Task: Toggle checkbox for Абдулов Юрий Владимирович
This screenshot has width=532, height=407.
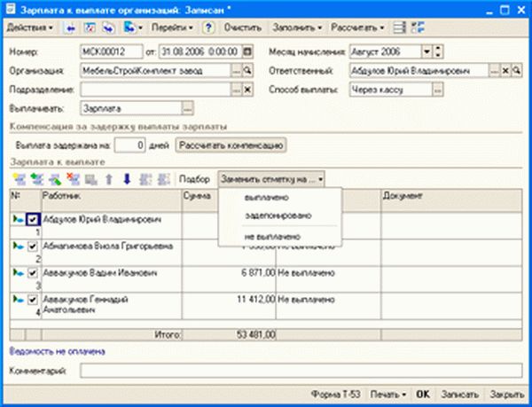Action: [x=33, y=219]
